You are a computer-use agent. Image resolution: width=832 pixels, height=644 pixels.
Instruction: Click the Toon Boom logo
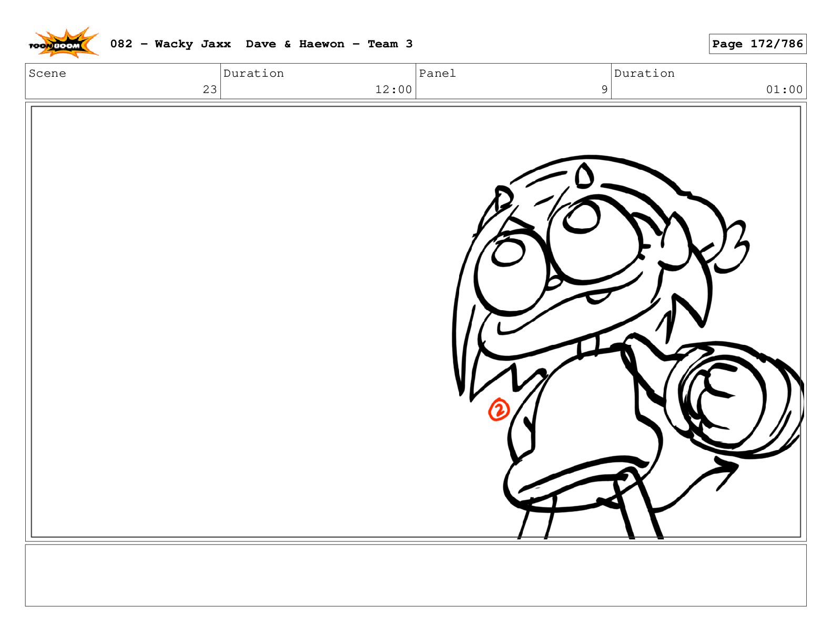coord(64,43)
